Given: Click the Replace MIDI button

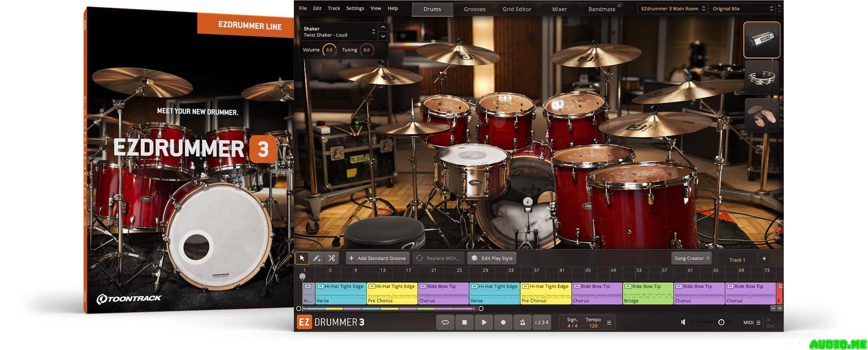Looking at the screenshot, I should [x=438, y=258].
